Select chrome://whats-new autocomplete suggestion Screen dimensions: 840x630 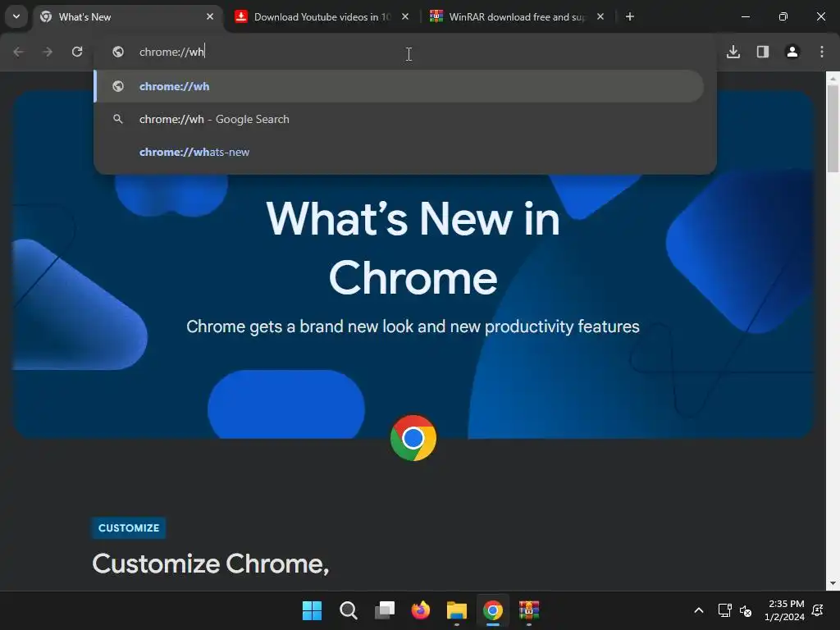(x=399, y=152)
